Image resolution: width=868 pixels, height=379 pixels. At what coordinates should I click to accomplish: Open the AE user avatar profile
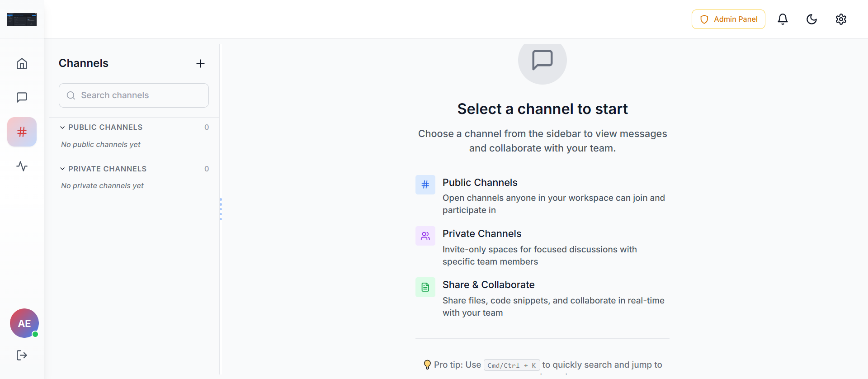tap(24, 323)
